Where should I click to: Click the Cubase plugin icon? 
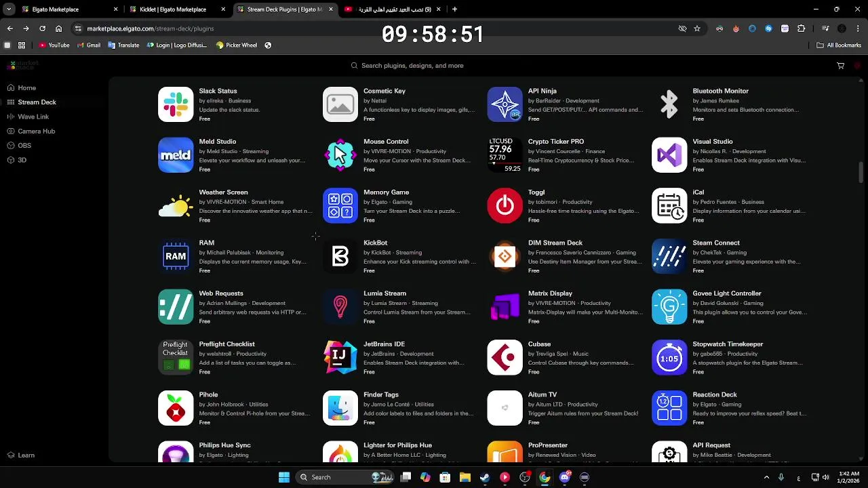(505, 357)
